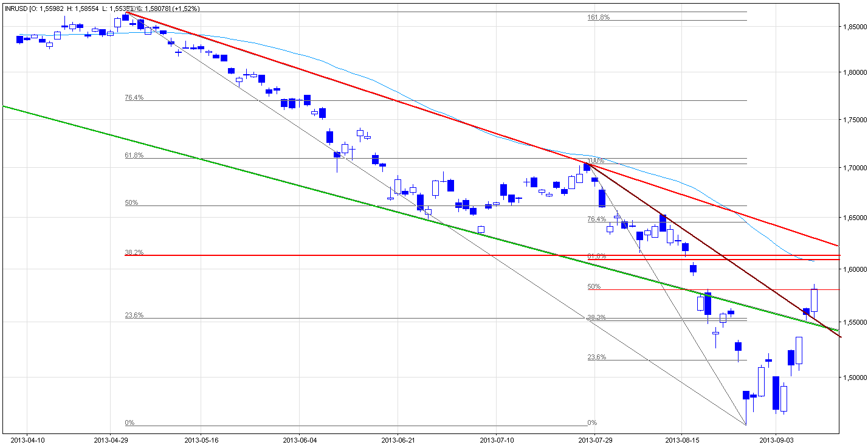Select the 76,4% Fibonacci label near the 1,77 level
Viewport: 868px width, 445px height.
tap(134, 97)
